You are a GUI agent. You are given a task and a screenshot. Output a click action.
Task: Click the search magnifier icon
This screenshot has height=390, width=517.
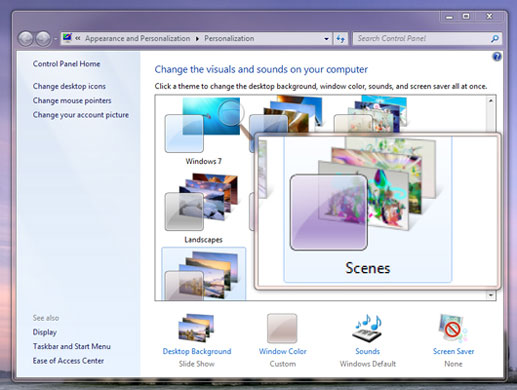tap(495, 39)
